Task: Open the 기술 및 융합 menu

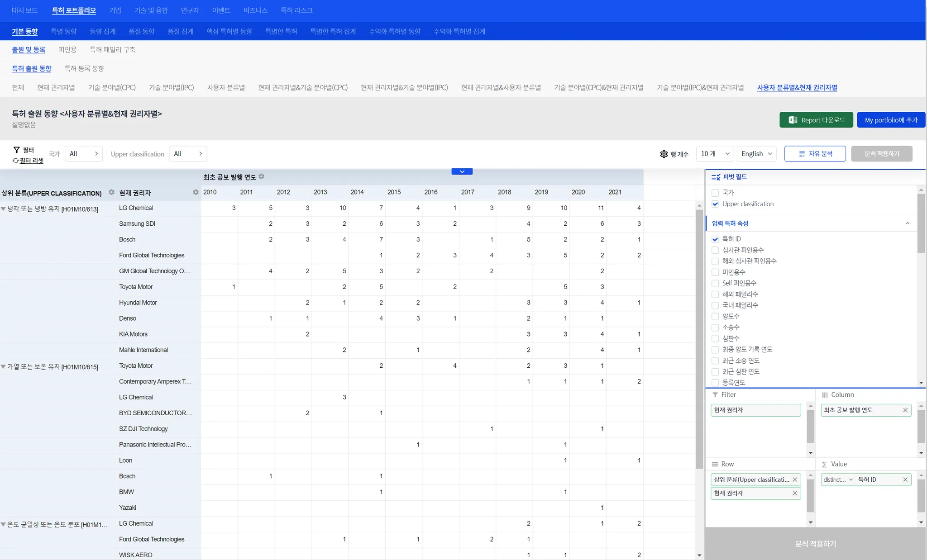Action: 151,10
